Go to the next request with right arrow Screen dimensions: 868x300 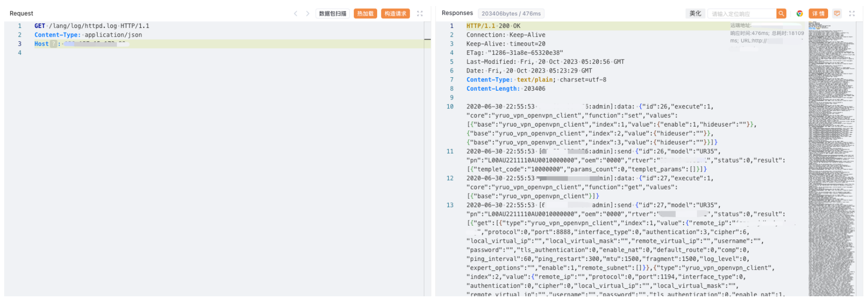pos(307,13)
